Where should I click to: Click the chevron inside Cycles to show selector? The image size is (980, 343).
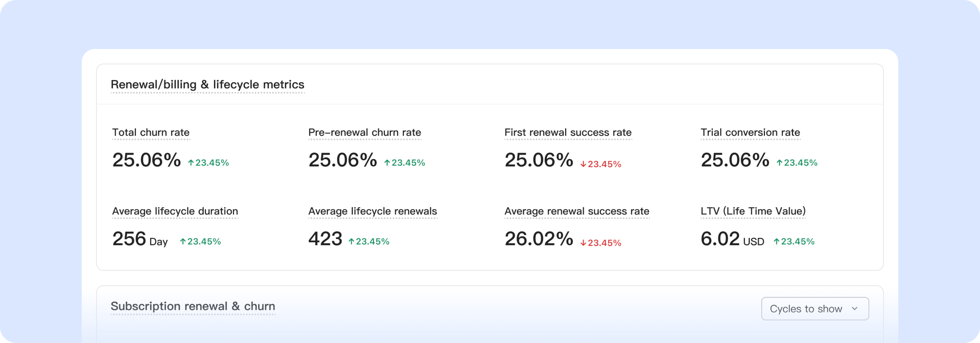pos(854,308)
